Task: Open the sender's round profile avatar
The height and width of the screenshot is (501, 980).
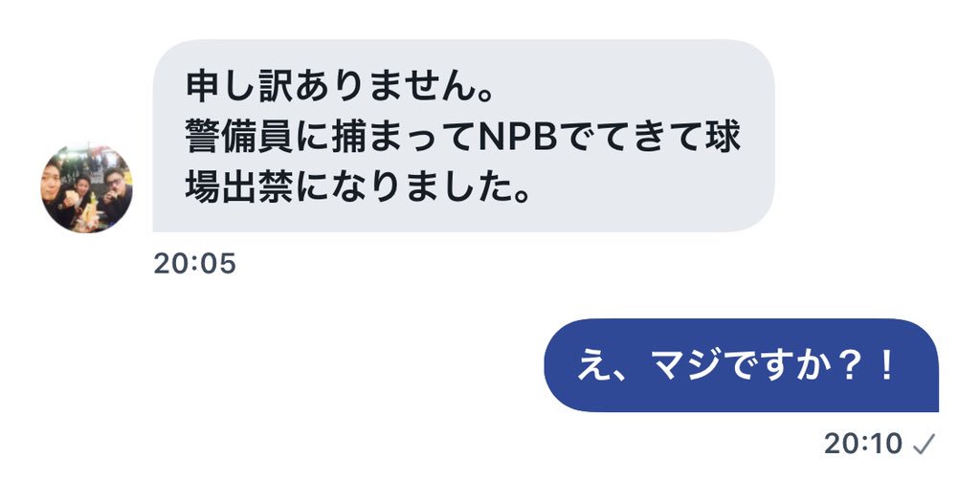Action: point(87,188)
